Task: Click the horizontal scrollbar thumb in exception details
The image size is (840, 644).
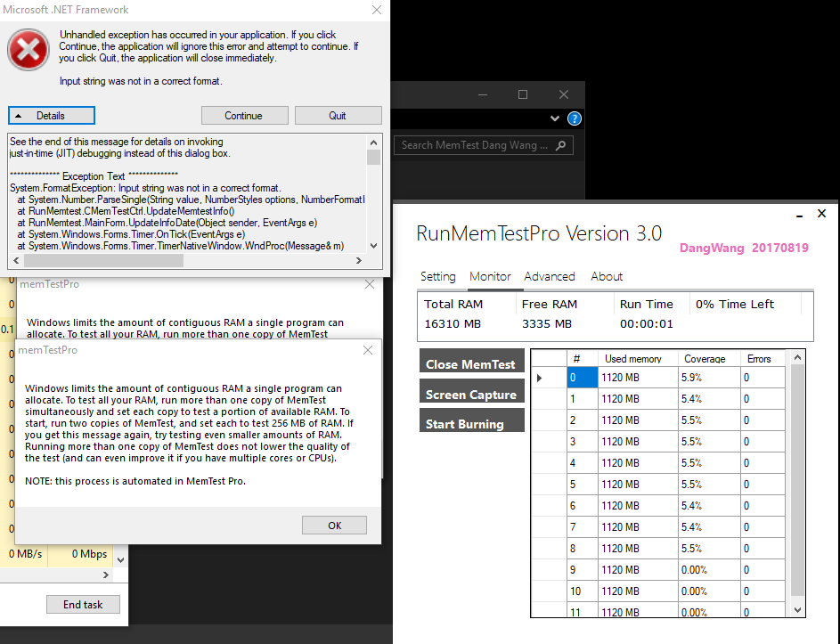Action: (103, 260)
